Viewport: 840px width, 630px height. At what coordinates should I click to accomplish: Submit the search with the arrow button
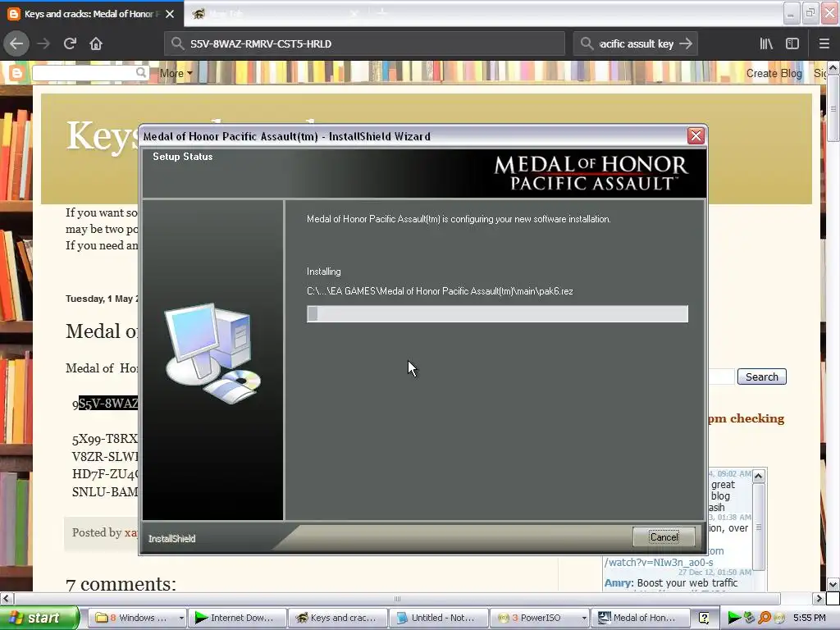click(x=686, y=43)
